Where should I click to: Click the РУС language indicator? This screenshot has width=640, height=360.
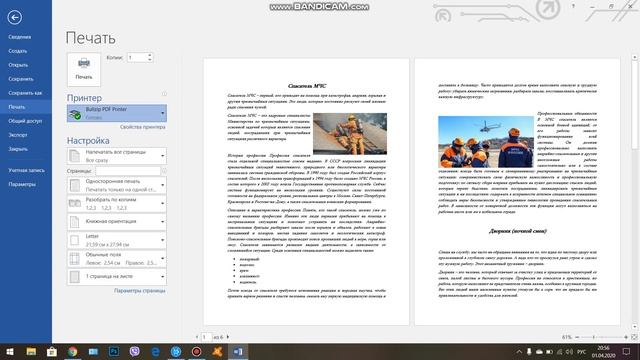click(582, 351)
